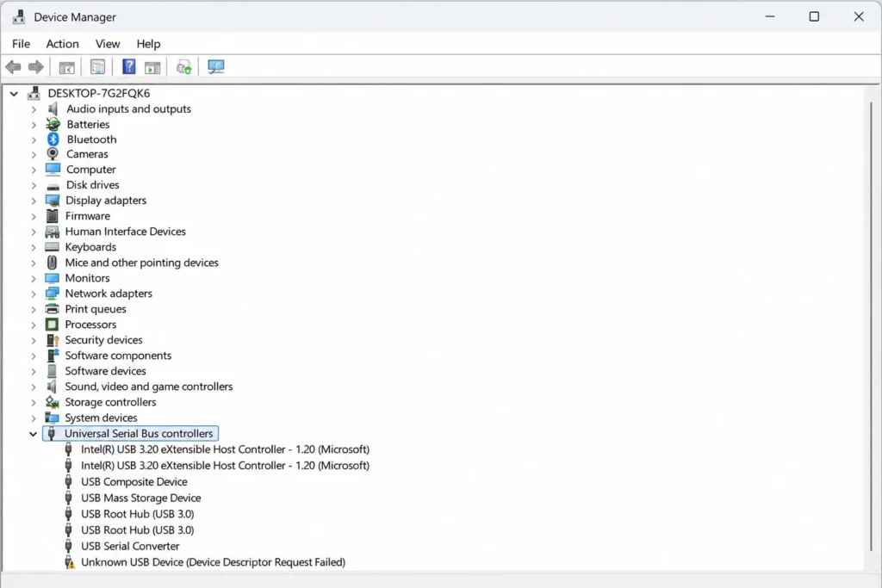Viewport: 882px width, 588px height.
Task: Select USB Composite Device
Action: pos(134,482)
